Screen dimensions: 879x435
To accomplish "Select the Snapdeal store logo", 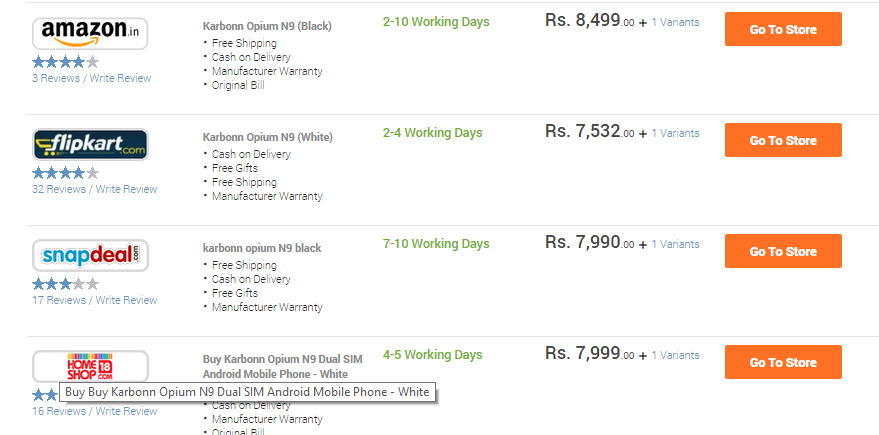I will (90, 256).
